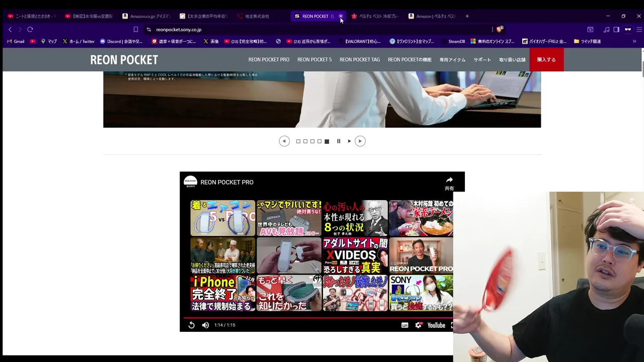Open the バイオハザードRE:2 bookmark
This screenshot has height=362, width=644.
[544, 41]
